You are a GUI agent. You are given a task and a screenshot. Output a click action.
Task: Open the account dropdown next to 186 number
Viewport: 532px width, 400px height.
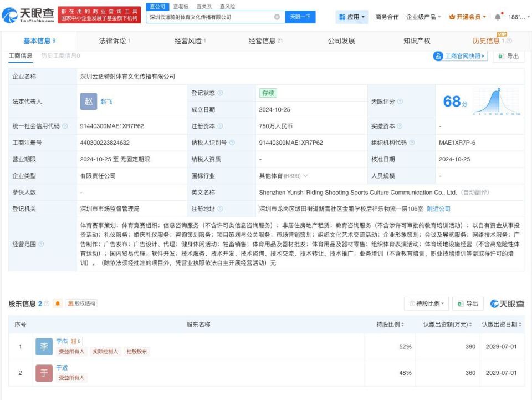click(x=520, y=16)
